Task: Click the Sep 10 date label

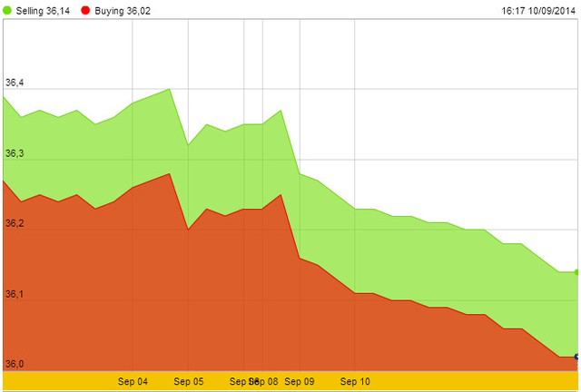Action: coord(354,382)
